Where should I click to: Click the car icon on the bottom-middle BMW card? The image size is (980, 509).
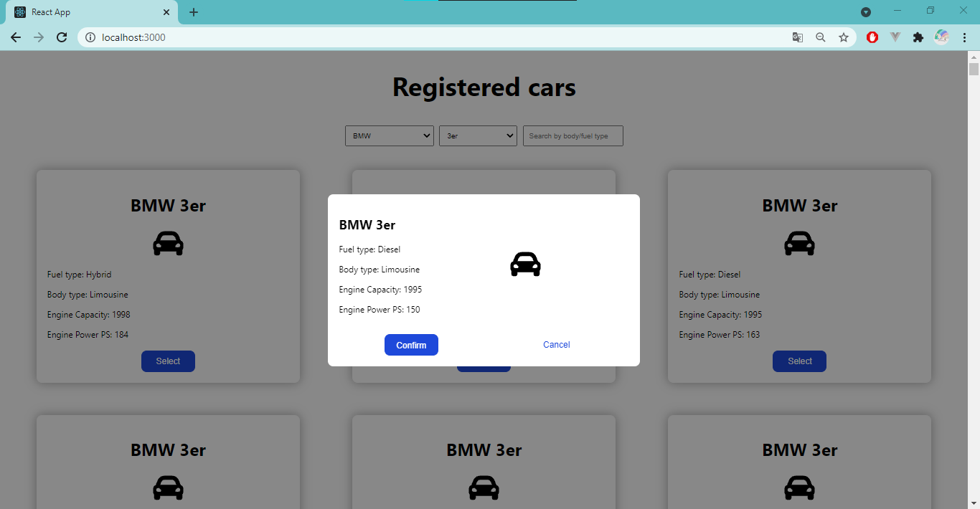point(484,487)
